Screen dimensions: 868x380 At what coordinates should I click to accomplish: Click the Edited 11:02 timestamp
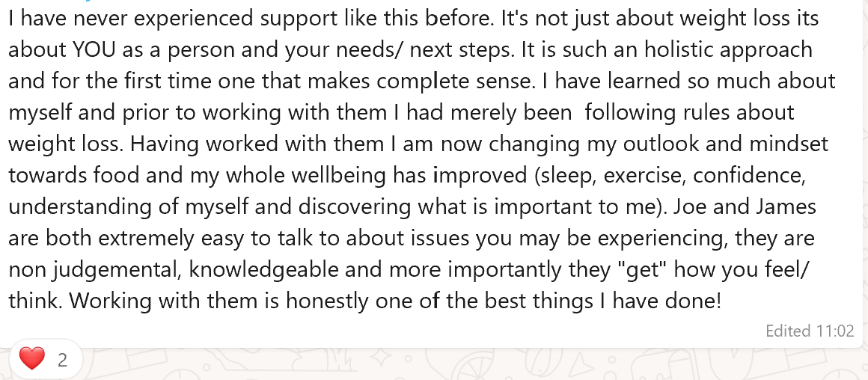[x=810, y=331]
